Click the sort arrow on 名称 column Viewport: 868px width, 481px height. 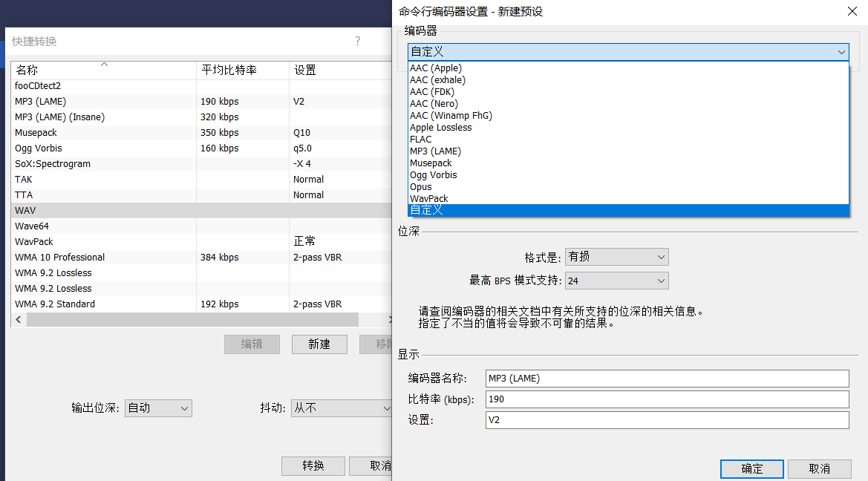coord(104,65)
